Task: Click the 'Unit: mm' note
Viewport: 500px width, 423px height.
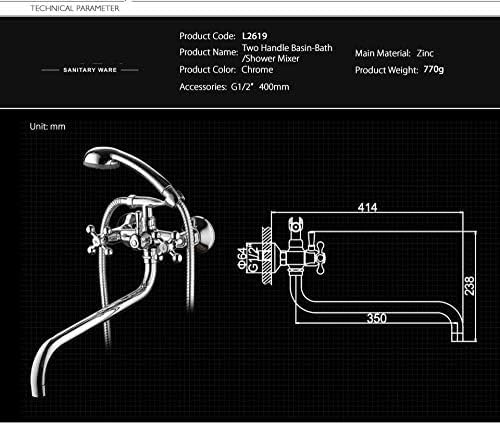Action: pyautogui.click(x=47, y=127)
